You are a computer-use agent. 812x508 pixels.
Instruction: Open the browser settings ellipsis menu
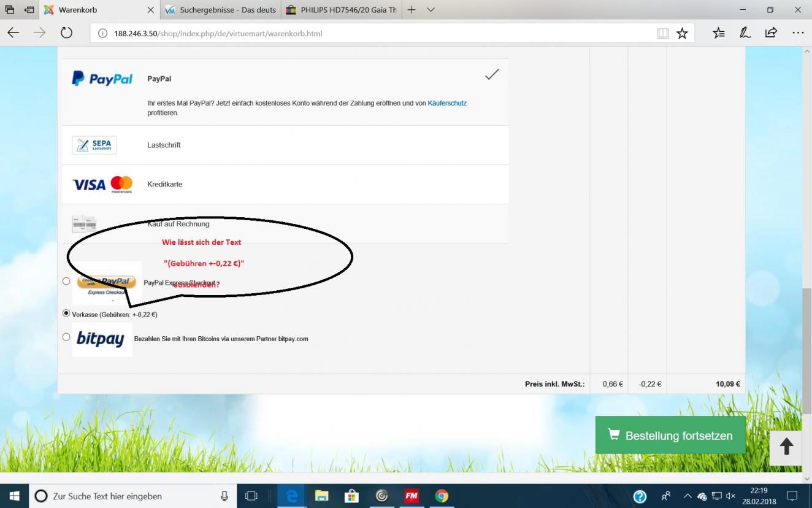pos(797,33)
